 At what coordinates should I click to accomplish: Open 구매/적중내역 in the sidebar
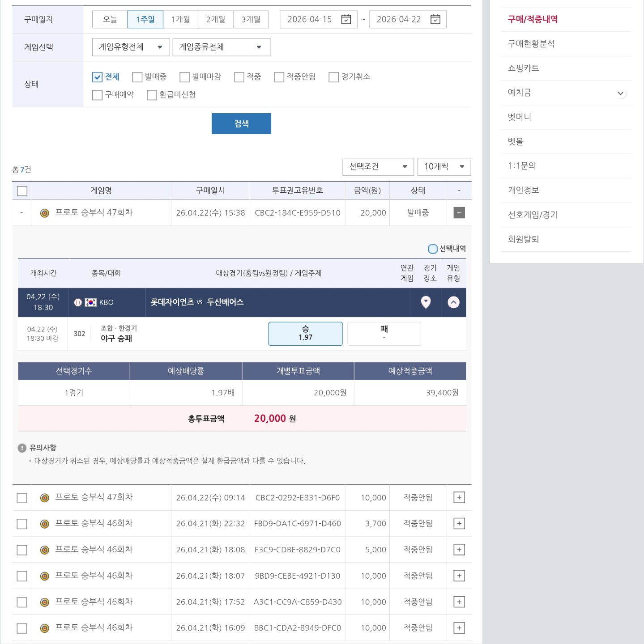(x=533, y=19)
